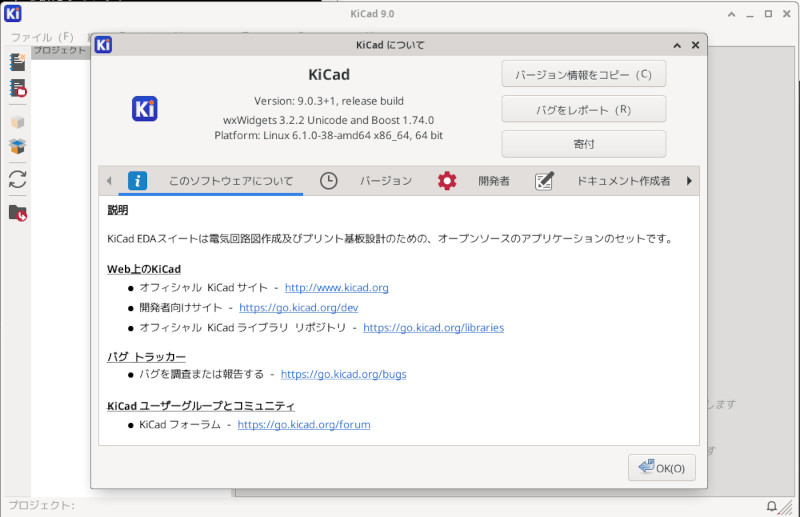Click バージョン情報をコピー (C) button
800x517 pixels.
click(584, 75)
